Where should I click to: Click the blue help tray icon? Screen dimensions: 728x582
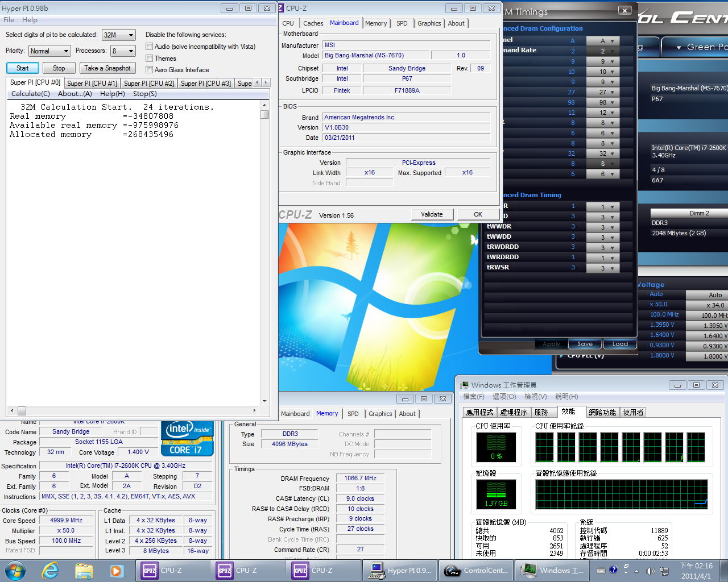tap(613, 570)
